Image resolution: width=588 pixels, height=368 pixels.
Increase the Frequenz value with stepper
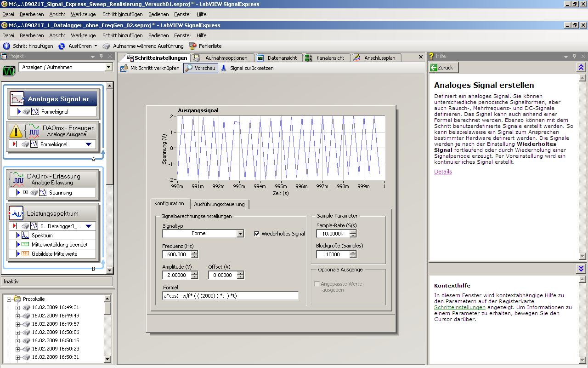(195, 252)
